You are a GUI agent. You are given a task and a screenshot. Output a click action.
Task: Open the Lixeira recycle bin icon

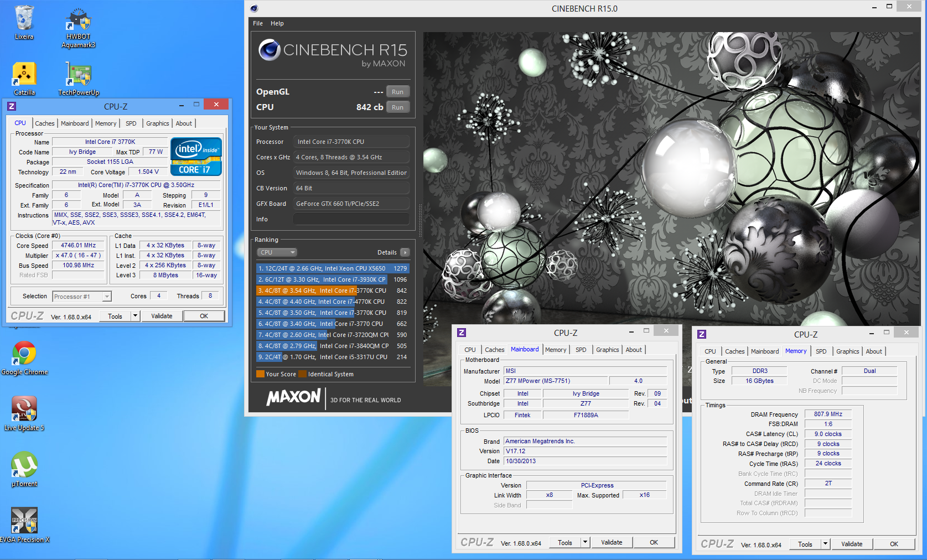pyautogui.click(x=24, y=23)
